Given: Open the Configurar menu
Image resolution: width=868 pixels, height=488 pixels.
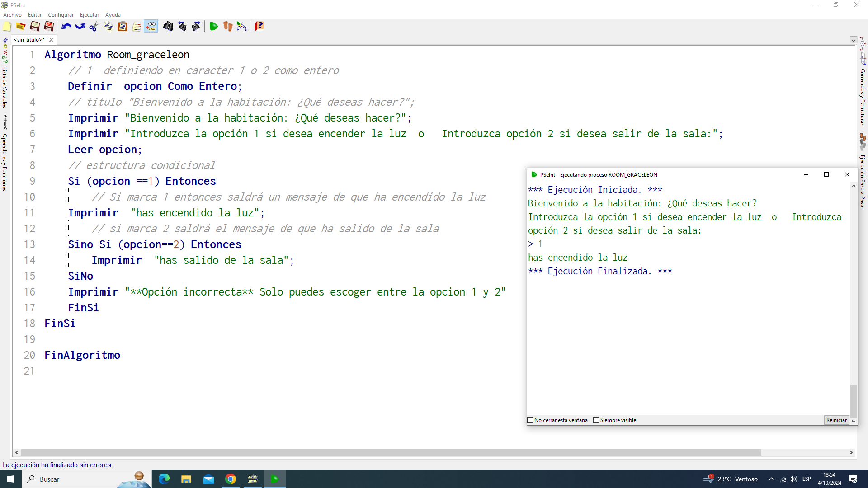Looking at the screenshot, I should click(x=61, y=15).
